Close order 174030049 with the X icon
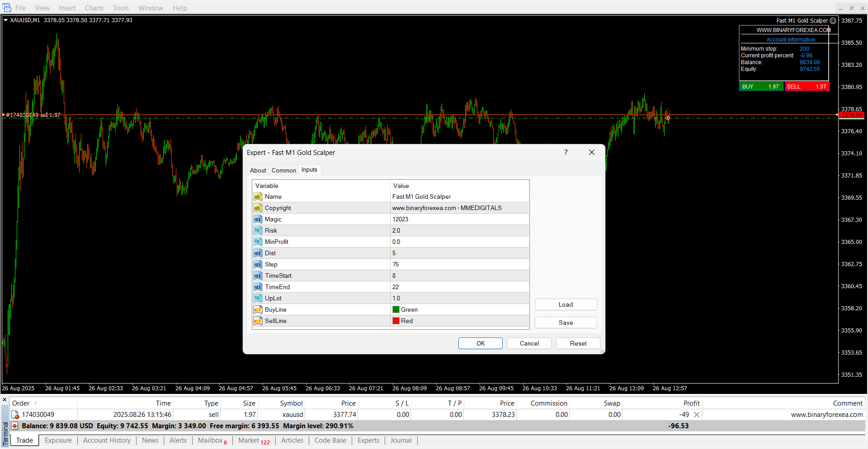This screenshot has height=449, width=868. (x=697, y=415)
